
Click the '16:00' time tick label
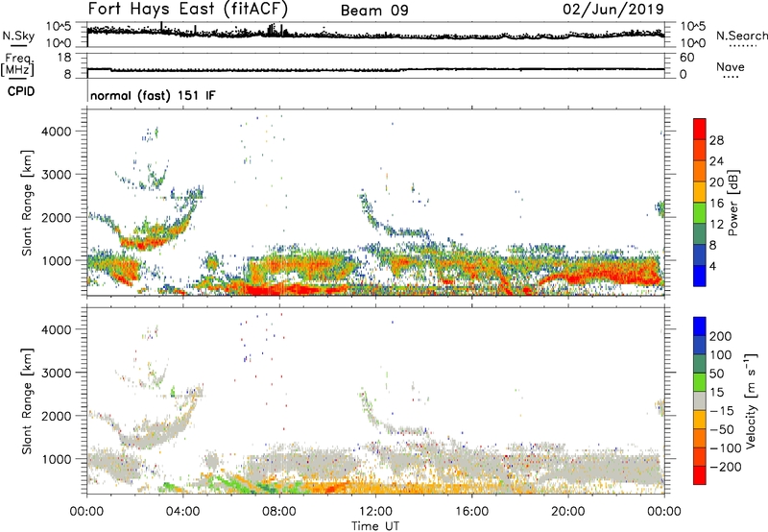pyautogui.click(x=471, y=512)
